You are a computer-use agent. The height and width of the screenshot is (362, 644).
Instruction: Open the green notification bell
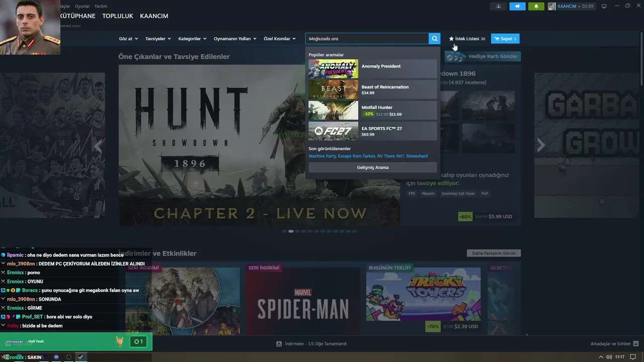(x=536, y=7)
